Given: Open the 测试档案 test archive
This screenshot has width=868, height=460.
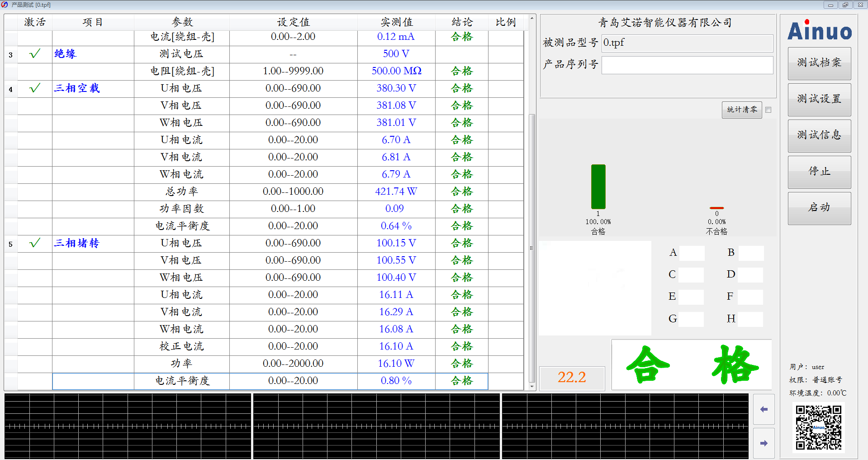Looking at the screenshot, I should [x=819, y=63].
